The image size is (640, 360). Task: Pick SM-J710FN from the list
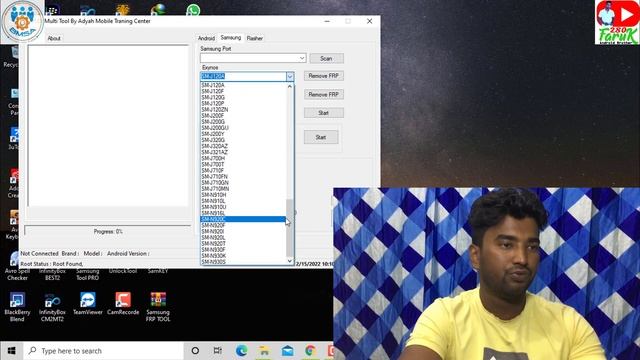(243, 177)
